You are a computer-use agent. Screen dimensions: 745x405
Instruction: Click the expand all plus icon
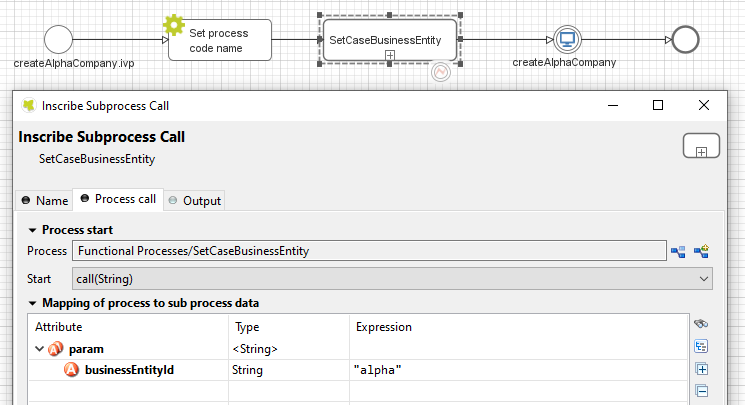702,369
